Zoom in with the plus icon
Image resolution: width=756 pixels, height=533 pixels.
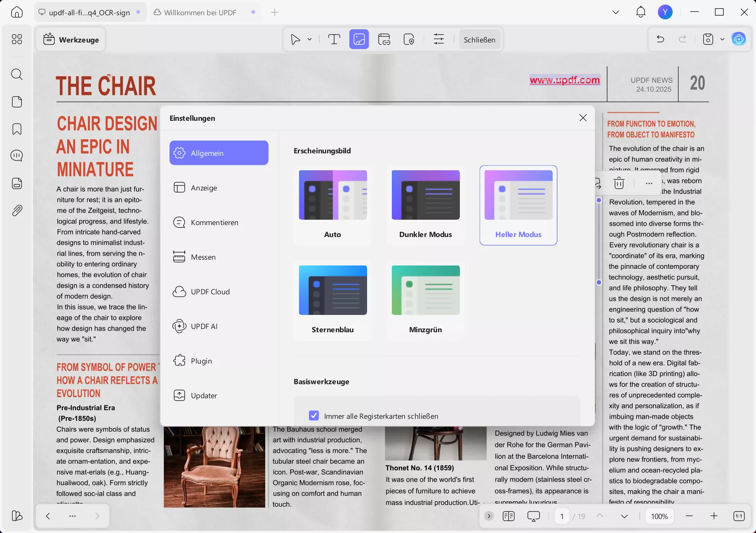(714, 516)
